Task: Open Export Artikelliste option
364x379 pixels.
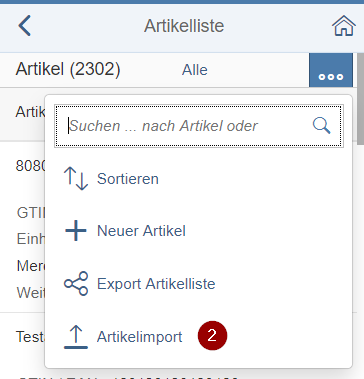Action: click(x=156, y=284)
